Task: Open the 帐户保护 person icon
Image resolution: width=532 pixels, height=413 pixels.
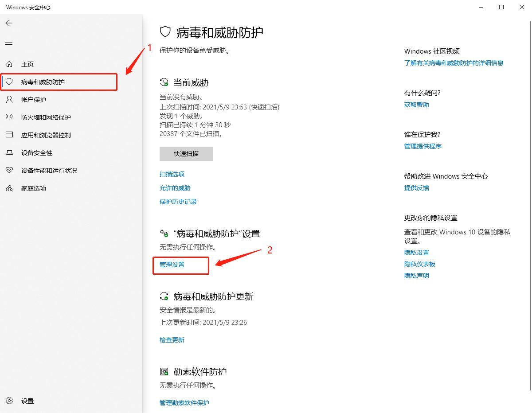Action: tap(10, 99)
